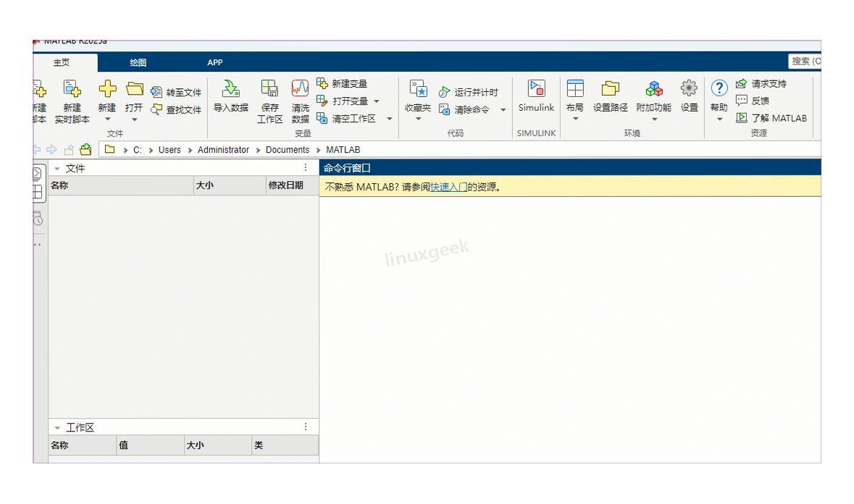854x504 pixels.
Task: Collapse the 工作区 (Workspace) panel
Action: pyautogui.click(x=58, y=428)
